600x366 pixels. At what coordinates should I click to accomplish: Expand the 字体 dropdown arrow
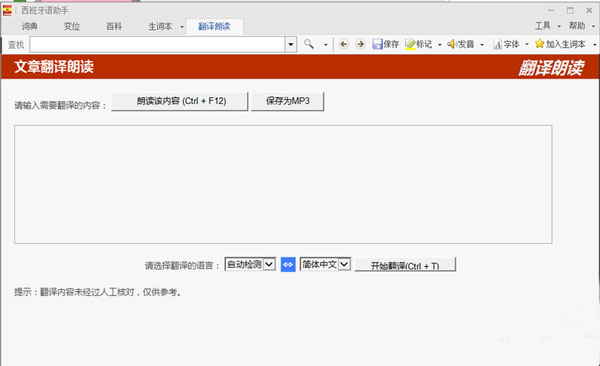point(527,44)
